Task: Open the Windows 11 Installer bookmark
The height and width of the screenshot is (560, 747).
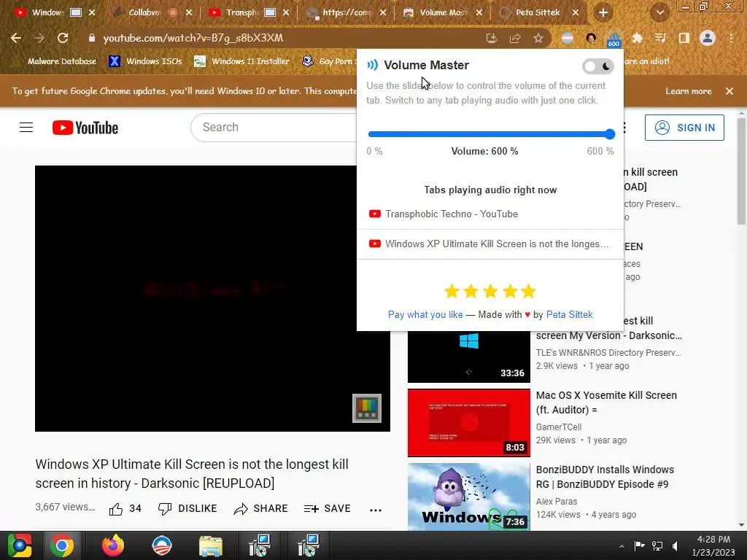Action: click(x=242, y=61)
